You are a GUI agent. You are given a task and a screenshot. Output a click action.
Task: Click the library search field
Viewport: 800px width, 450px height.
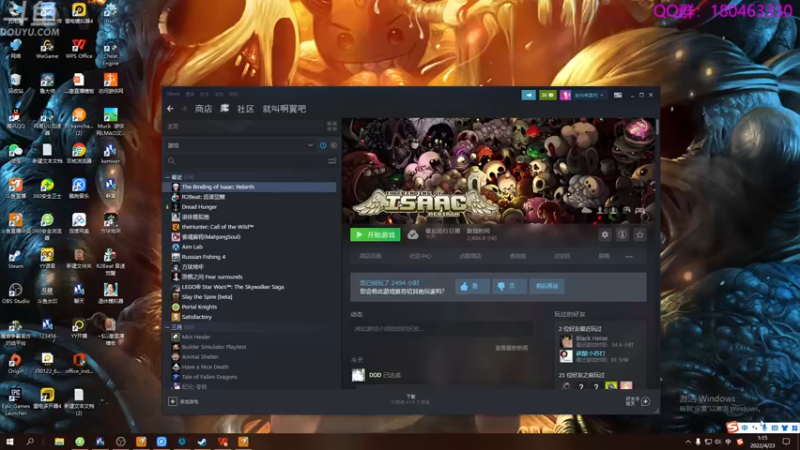click(246, 161)
